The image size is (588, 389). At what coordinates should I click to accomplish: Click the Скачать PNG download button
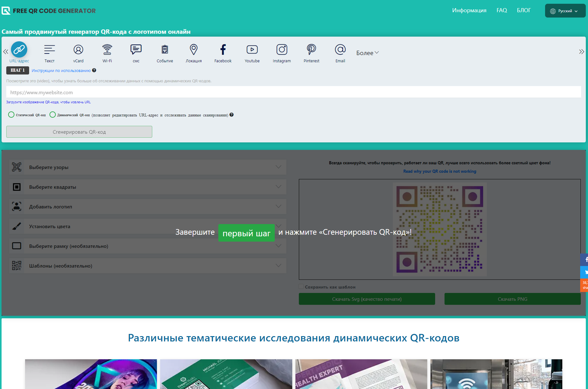(513, 299)
